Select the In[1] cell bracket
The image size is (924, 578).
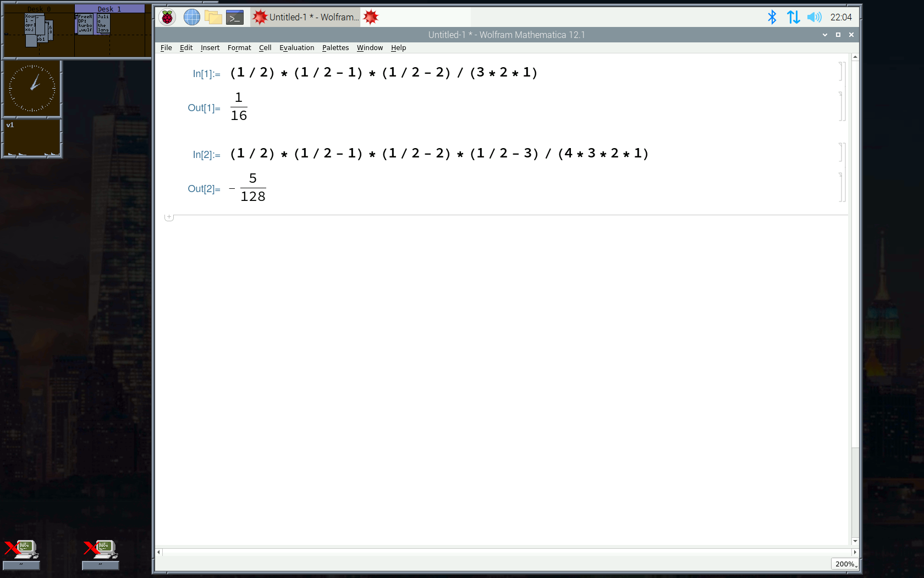(x=840, y=72)
